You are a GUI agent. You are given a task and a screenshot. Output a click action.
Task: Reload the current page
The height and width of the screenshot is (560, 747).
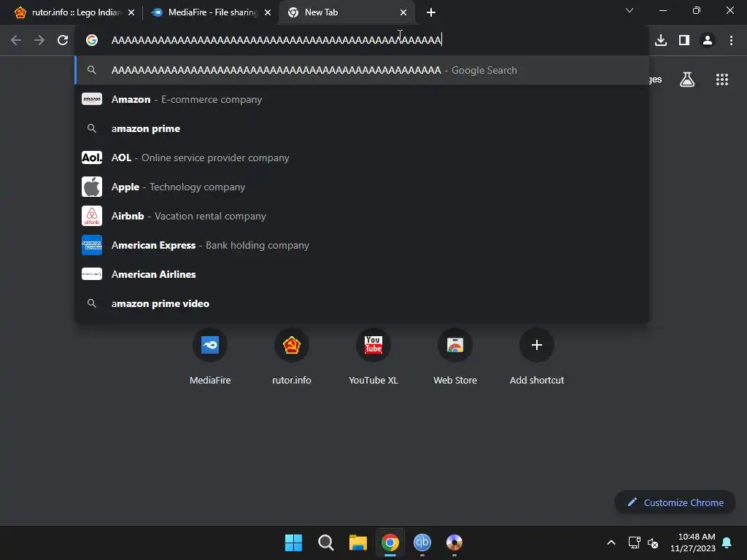coord(63,40)
